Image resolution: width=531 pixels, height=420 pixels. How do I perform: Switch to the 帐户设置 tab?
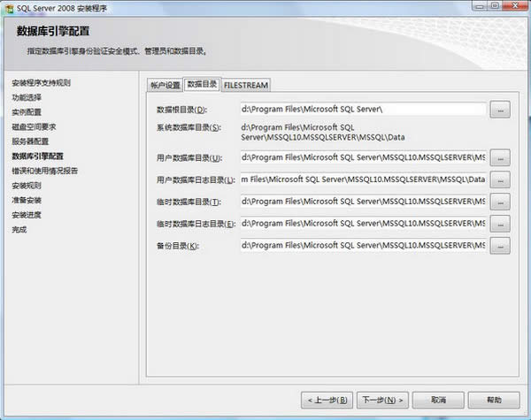[165, 85]
